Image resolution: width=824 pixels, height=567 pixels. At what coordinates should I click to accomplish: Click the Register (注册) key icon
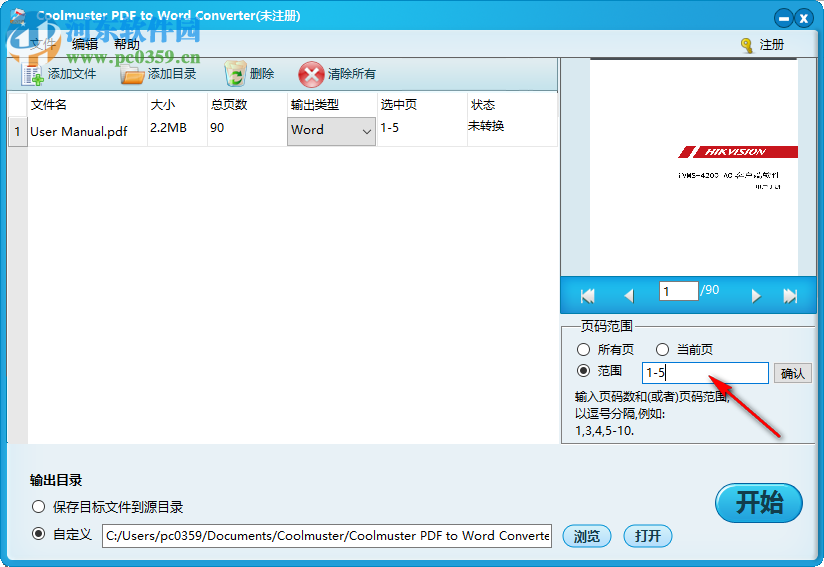pos(747,46)
